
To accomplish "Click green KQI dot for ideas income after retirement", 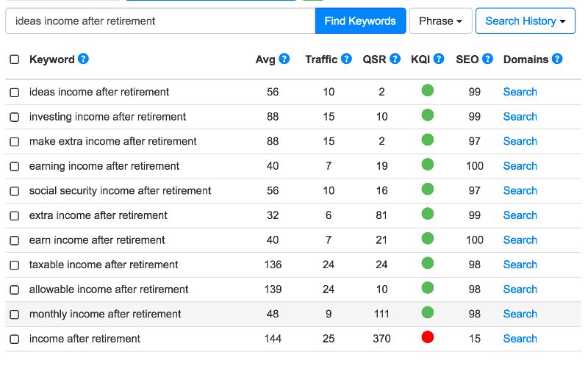I will [x=428, y=90].
